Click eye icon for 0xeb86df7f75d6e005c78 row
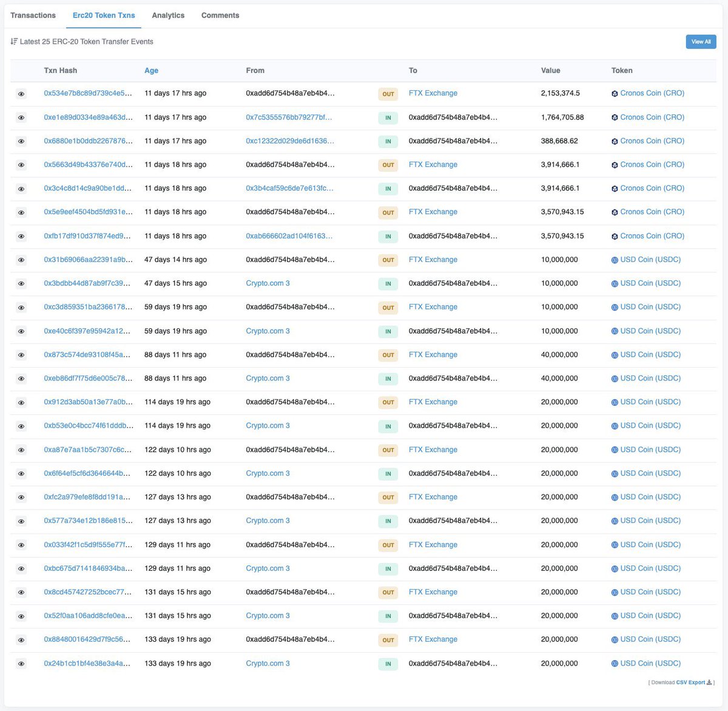This screenshot has width=728, height=711. [x=21, y=379]
